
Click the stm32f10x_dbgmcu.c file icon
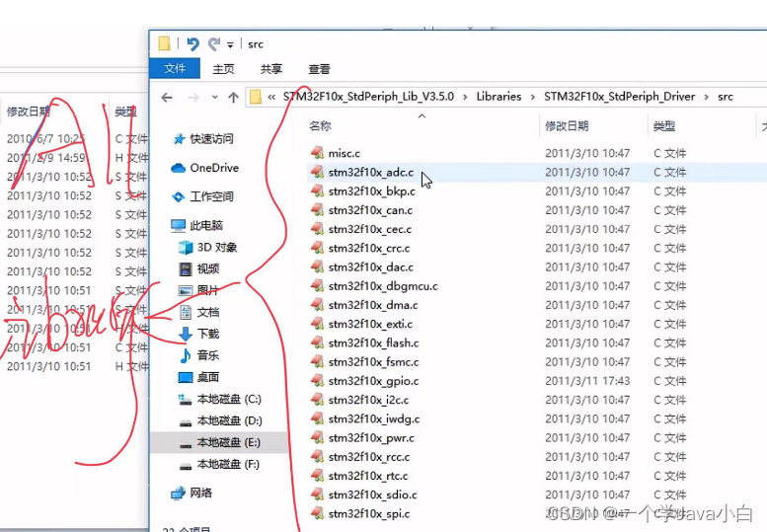[x=317, y=285]
